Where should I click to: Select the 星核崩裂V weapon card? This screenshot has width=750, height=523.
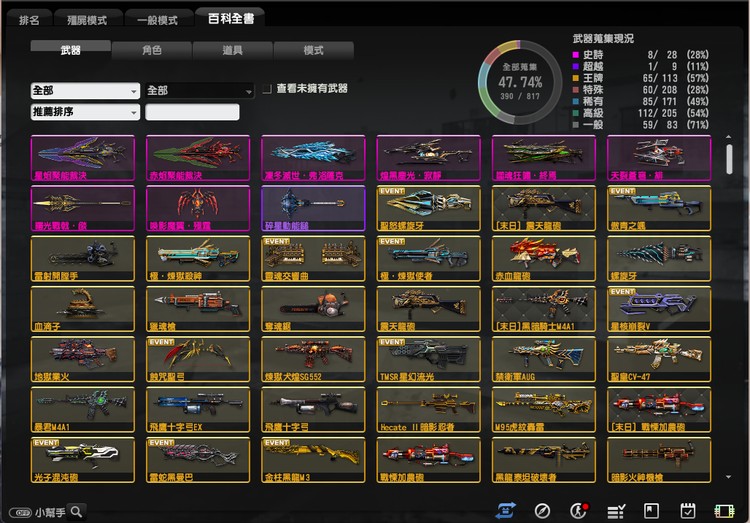(x=659, y=310)
